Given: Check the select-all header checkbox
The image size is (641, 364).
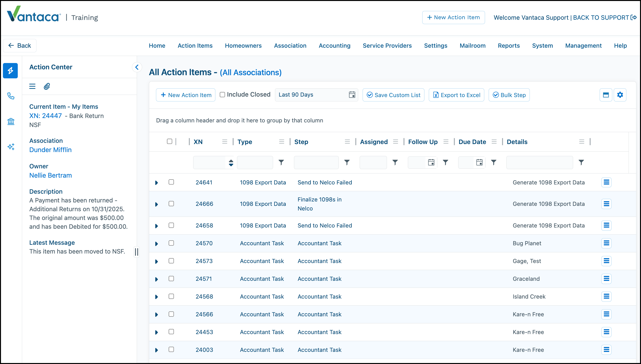Looking at the screenshot, I should coord(170,142).
